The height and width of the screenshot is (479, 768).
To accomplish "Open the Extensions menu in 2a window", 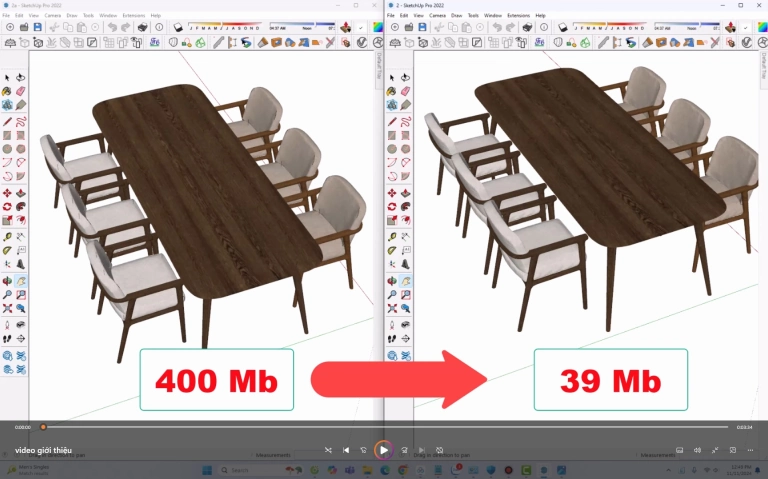I will 133,16.
